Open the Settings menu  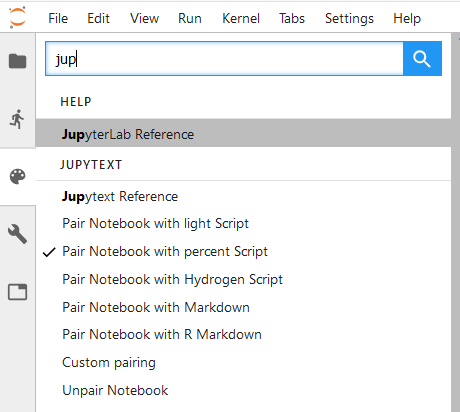point(349,18)
